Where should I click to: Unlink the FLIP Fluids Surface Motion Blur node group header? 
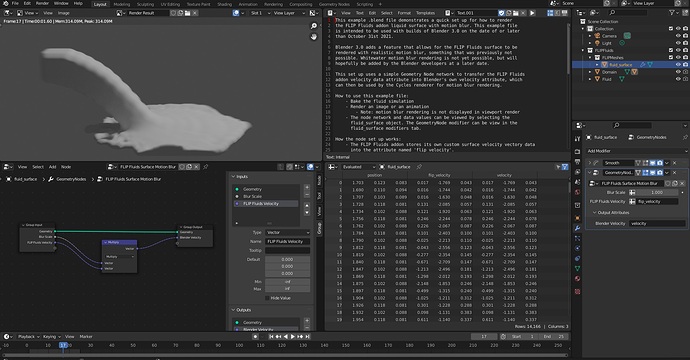point(196,167)
